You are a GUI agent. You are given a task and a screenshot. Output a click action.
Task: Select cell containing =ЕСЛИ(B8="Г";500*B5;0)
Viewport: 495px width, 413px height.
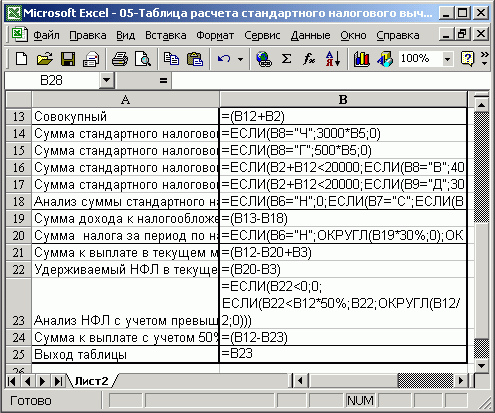(343, 150)
